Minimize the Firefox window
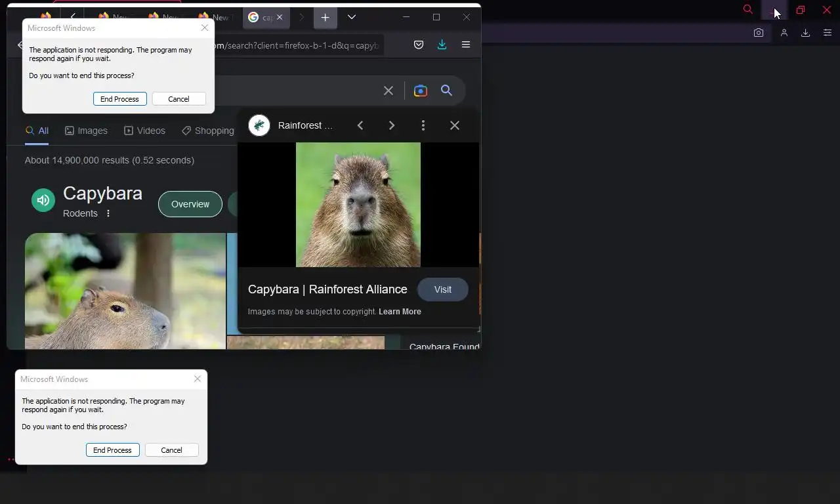 [x=406, y=17]
